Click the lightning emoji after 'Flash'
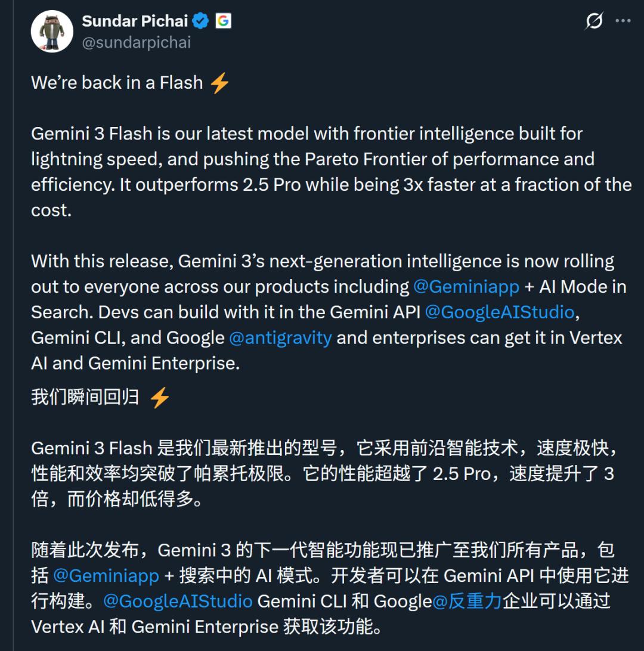Screen dimensions: 644x651 coord(219,82)
